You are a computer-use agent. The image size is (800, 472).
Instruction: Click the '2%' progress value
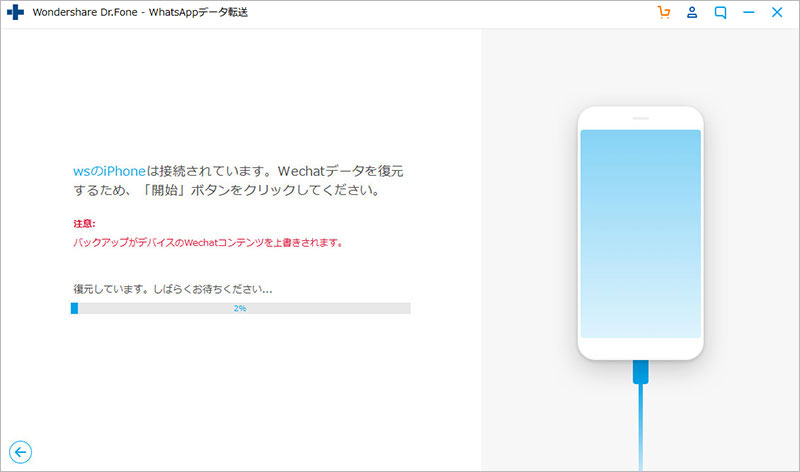240,308
